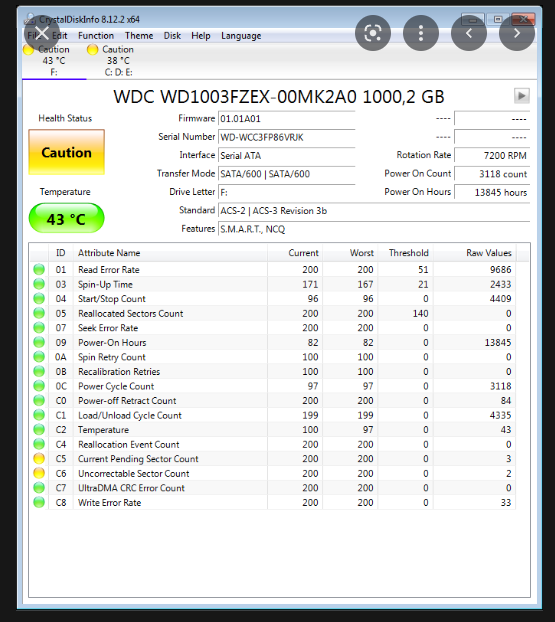Click raw value 9686 in Read Error Rate row

[500, 270]
